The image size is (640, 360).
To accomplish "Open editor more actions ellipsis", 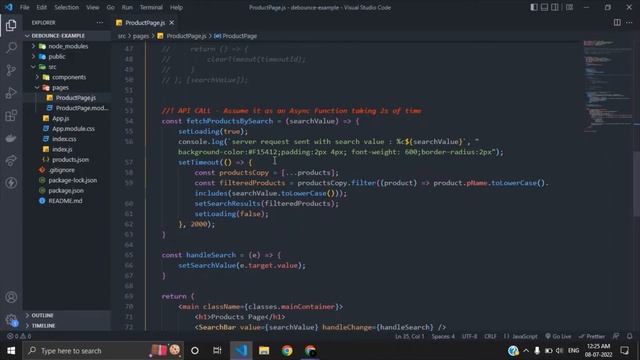I will (x=629, y=23).
